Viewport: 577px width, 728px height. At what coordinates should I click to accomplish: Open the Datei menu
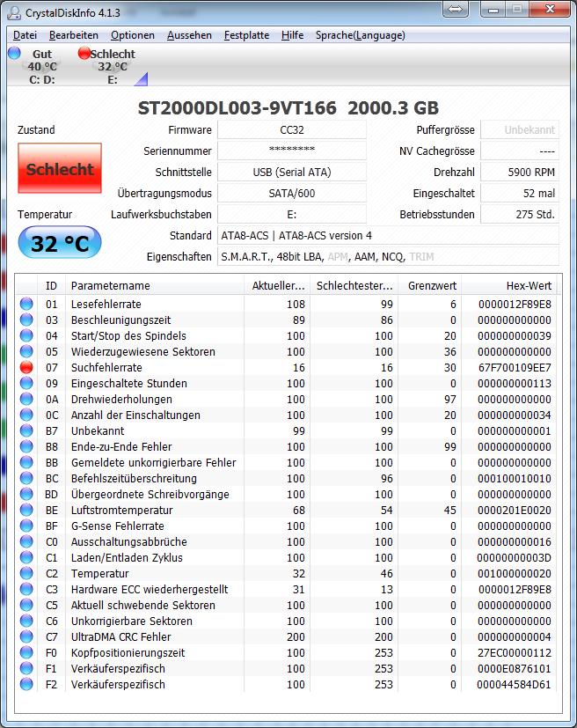[x=25, y=35]
